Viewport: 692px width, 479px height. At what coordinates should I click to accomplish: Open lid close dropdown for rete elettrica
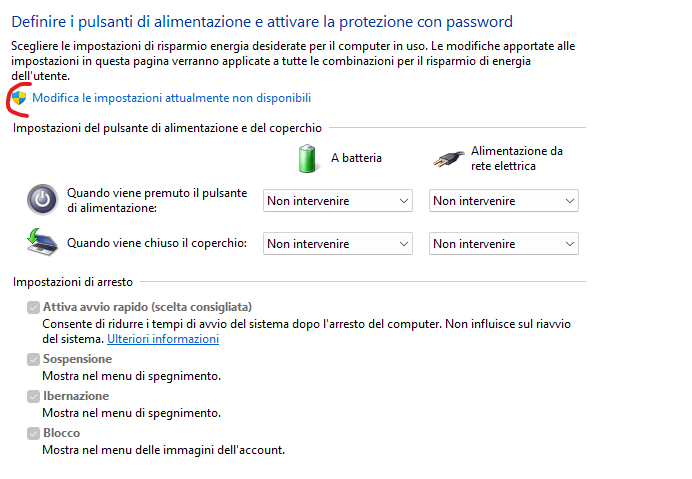504,244
